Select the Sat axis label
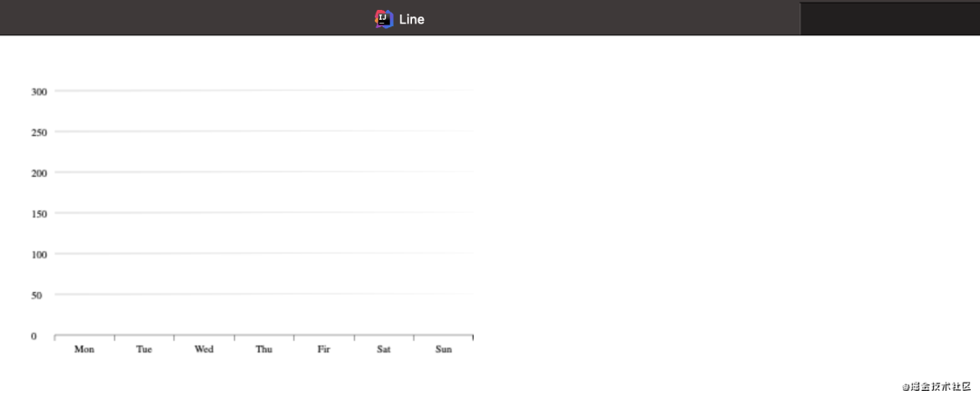980x399 pixels. click(x=384, y=349)
